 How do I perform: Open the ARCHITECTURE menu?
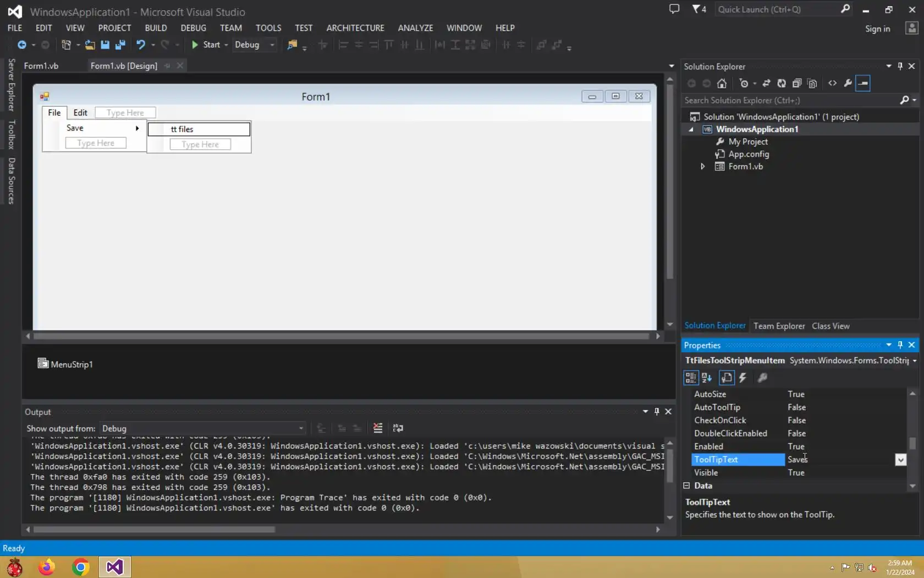pyautogui.click(x=355, y=28)
